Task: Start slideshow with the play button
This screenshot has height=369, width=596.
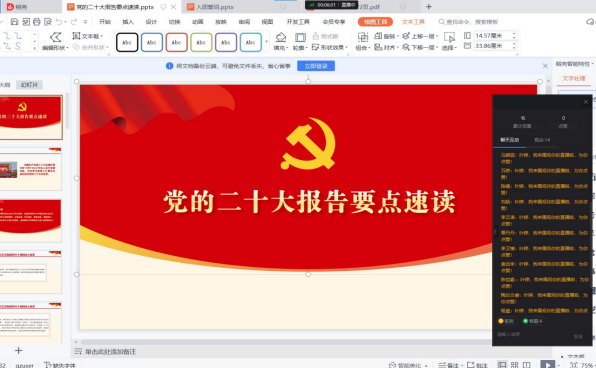Action: click(x=547, y=365)
